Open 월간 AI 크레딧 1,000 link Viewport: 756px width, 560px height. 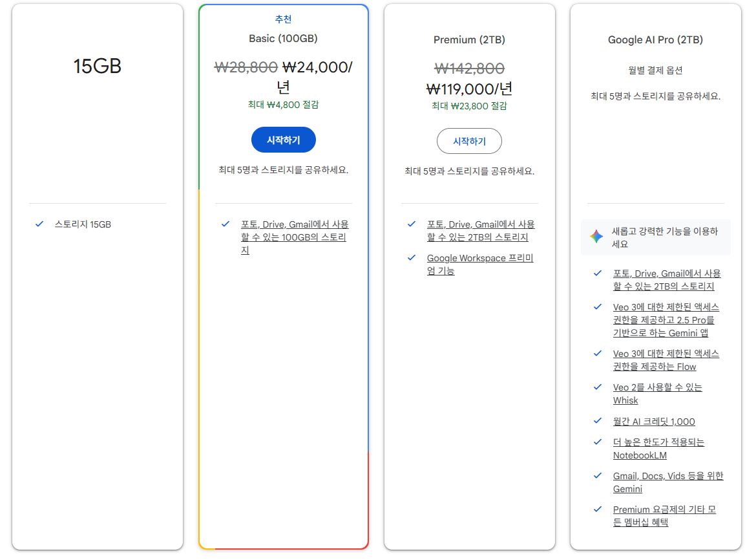pos(654,422)
